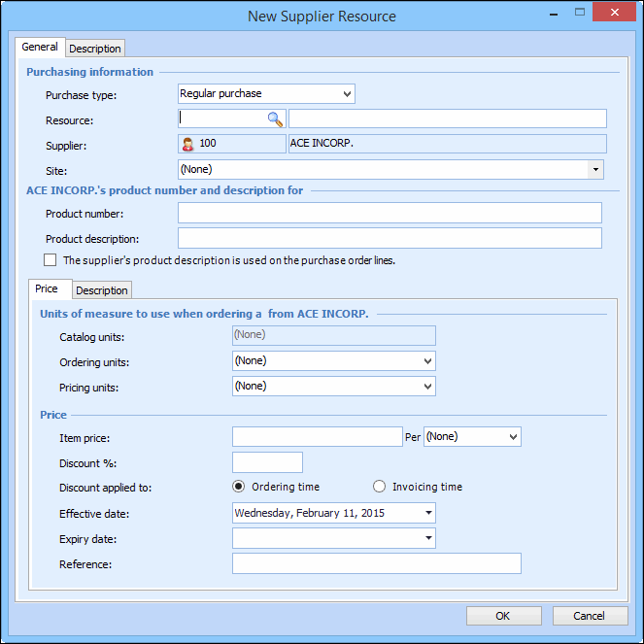Open the Pricing units dropdown
644x644 pixels.
click(427, 387)
